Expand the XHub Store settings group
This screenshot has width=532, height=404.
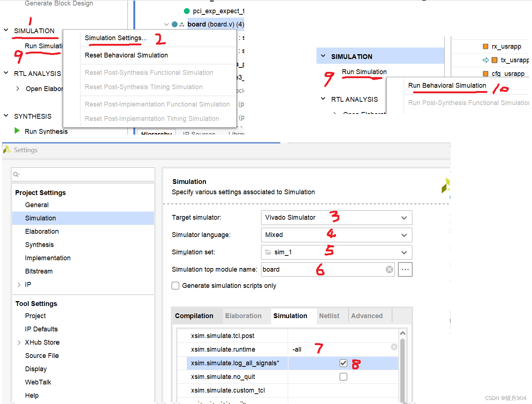[19, 342]
